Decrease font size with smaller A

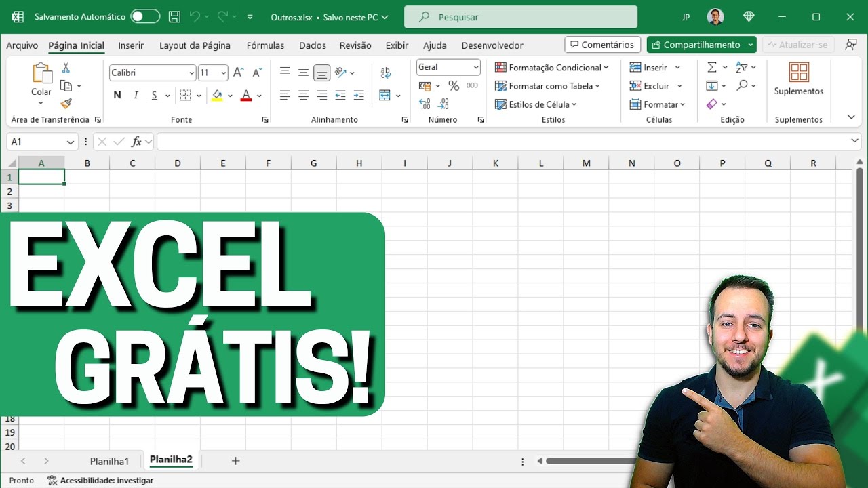[257, 73]
